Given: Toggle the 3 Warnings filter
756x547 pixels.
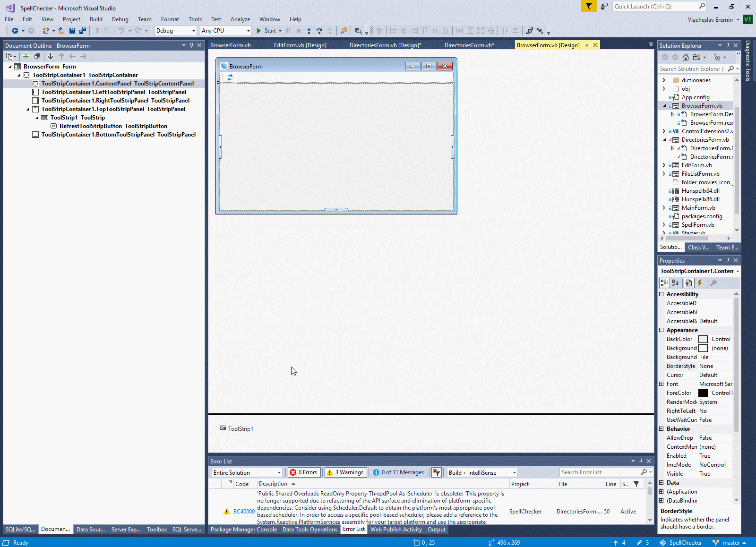Looking at the screenshot, I should pyautogui.click(x=346, y=472).
